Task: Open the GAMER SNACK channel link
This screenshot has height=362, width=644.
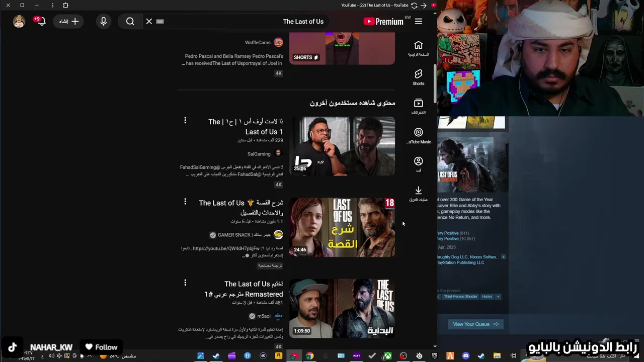Action: [245, 235]
